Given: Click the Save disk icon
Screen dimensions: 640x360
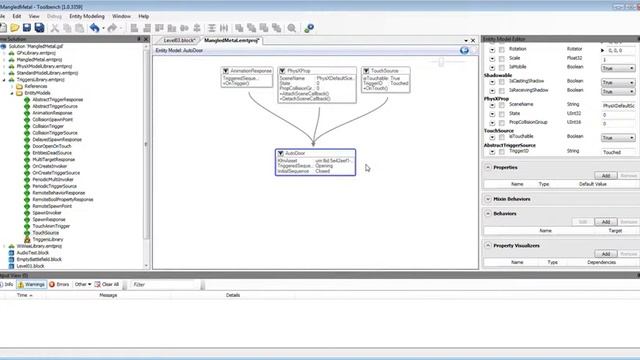Looking at the screenshot, I should [27, 28].
